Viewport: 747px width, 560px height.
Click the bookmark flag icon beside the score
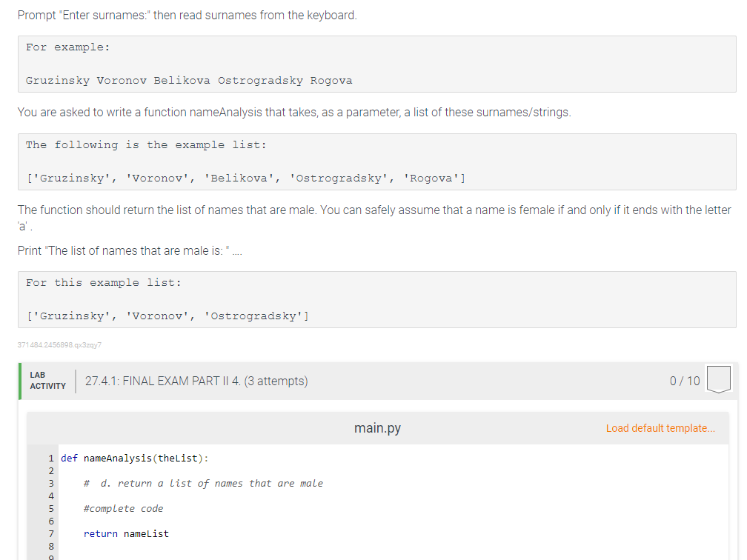tap(718, 381)
